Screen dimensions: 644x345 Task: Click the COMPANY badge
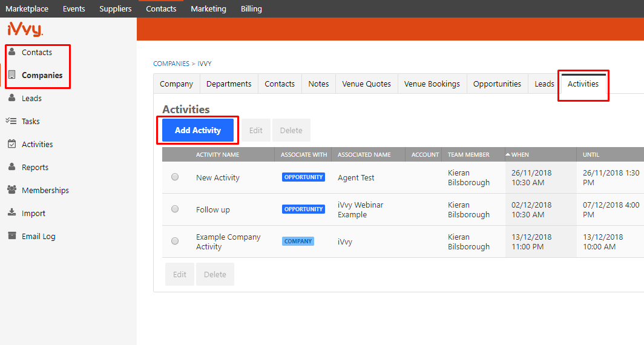pos(298,241)
